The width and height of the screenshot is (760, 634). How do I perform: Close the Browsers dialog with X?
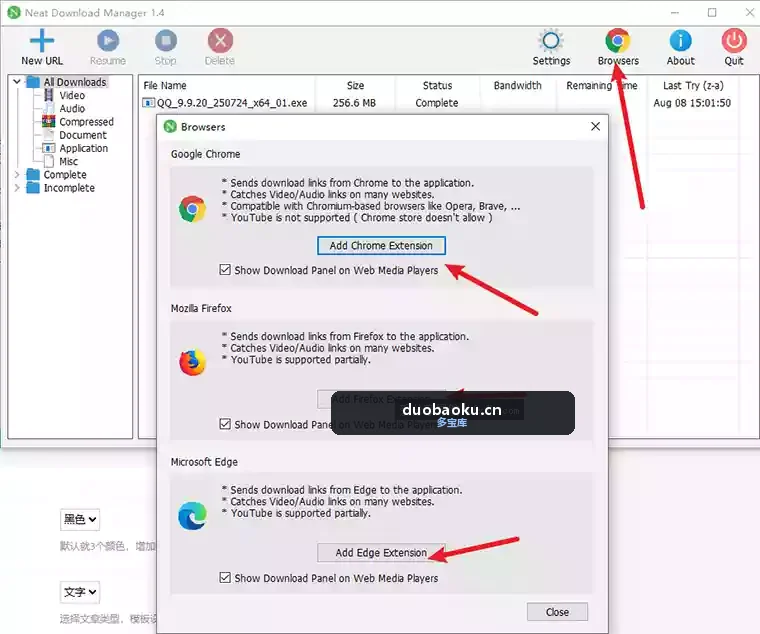click(596, 127)
